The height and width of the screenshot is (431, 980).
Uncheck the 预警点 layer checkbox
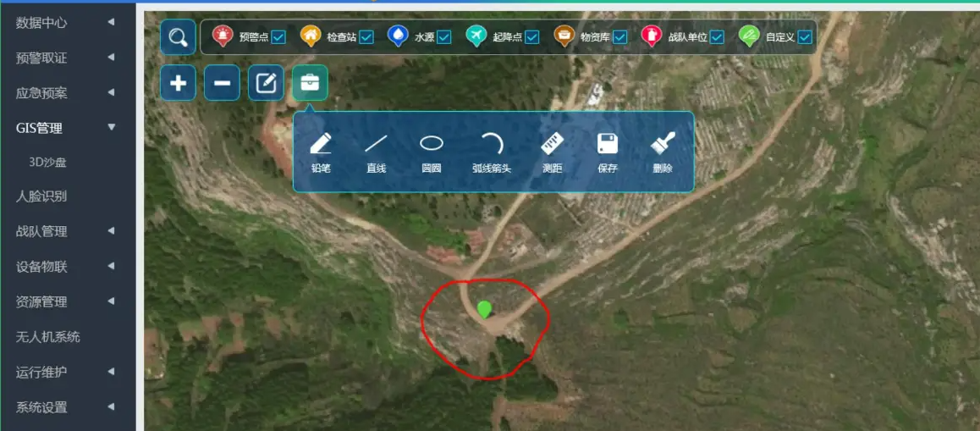(278, 37)
